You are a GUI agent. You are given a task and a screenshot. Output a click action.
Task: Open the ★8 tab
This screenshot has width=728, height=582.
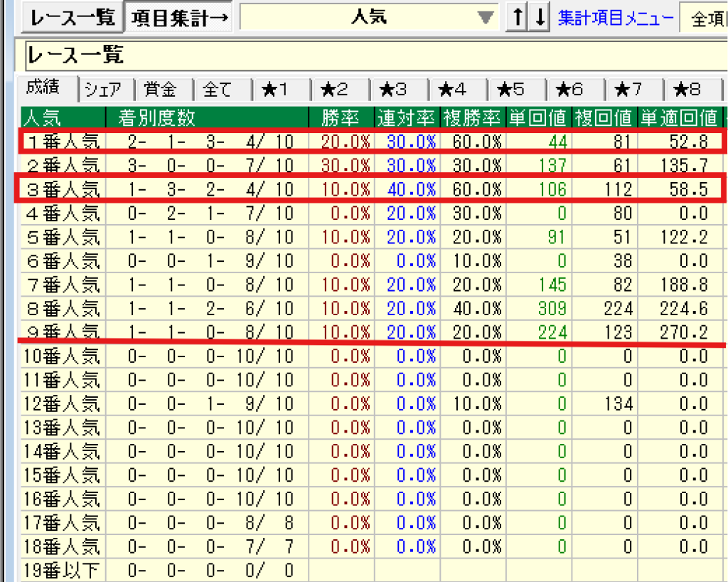(692, 90)
